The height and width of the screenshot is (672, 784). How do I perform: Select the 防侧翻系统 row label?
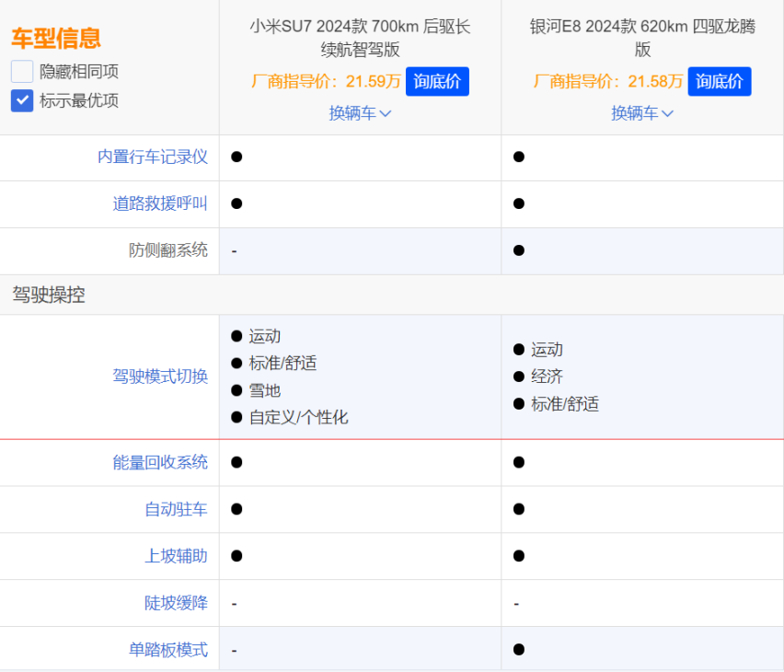pos(168,250)
